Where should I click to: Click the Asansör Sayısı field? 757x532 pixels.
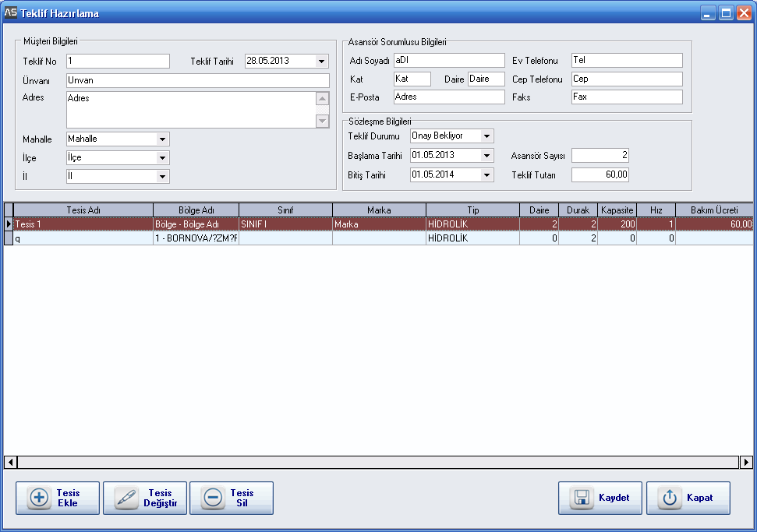(x=600, y=155)
